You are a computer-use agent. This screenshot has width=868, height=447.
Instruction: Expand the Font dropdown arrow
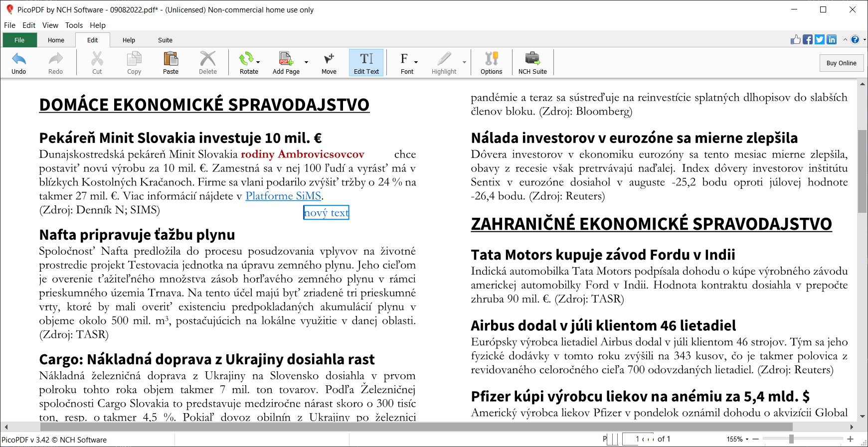point(416,62)
